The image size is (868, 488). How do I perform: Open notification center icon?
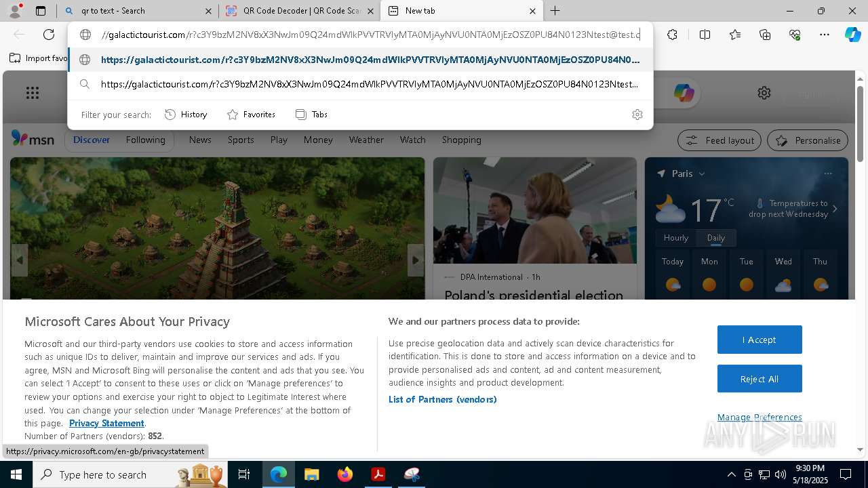[846, 474]
